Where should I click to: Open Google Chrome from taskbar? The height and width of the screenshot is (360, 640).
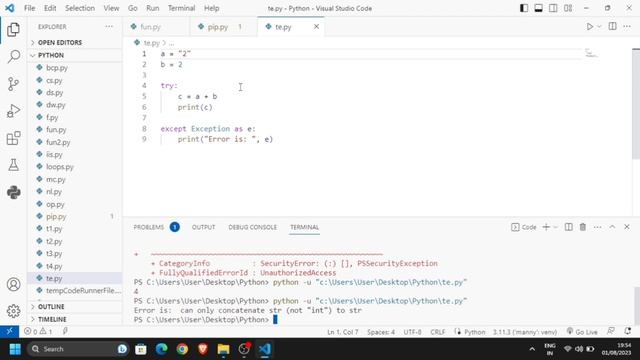[182, 349]
